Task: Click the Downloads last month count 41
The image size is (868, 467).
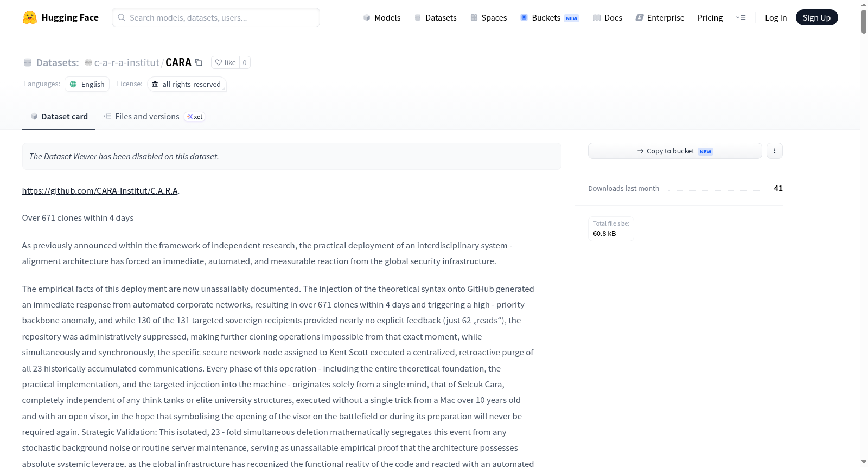Action: click(778, 188)
